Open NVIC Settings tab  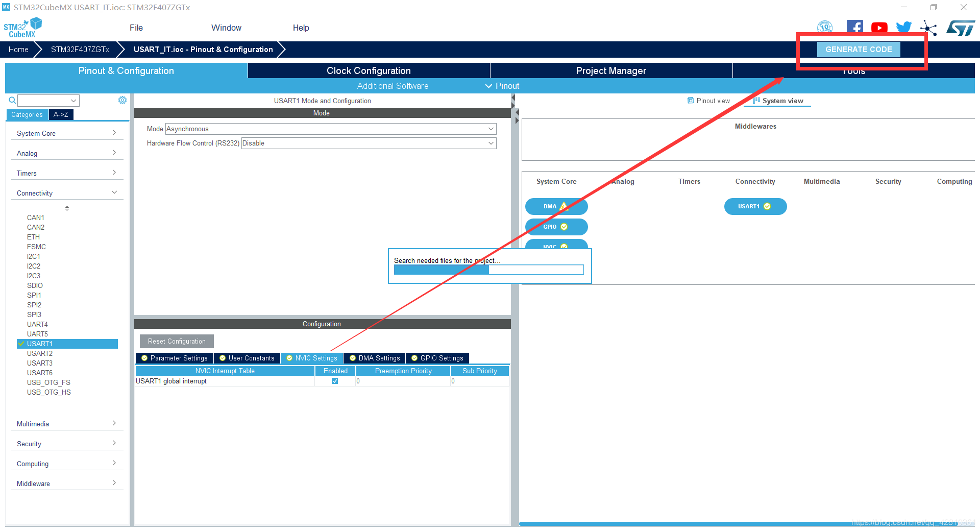click(312, 358)
